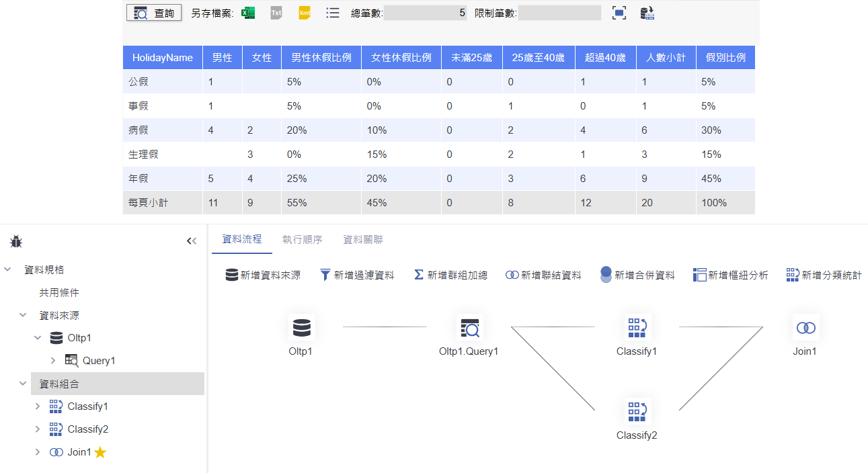Collapse the 資料來源 tree section

pos(23,315)
